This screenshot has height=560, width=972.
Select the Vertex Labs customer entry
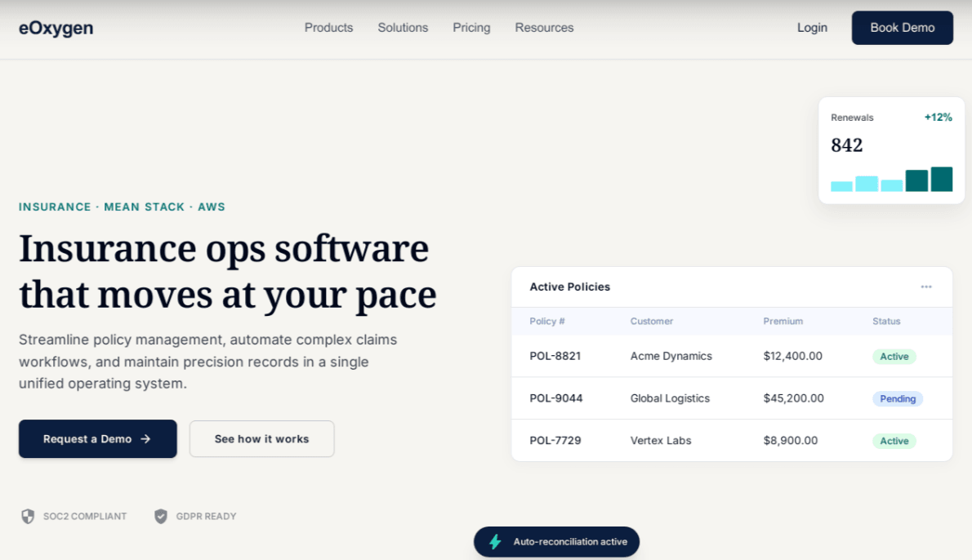pyautogui.click(x=661, y=441)
